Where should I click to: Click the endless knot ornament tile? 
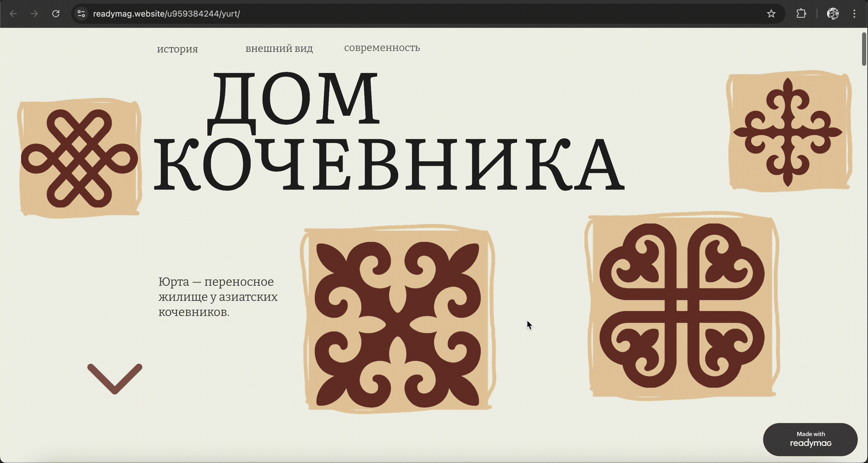[80, 158]
